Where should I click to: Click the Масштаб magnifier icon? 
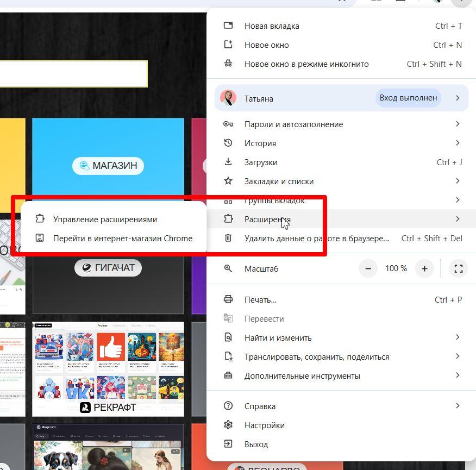click(228, 268)
